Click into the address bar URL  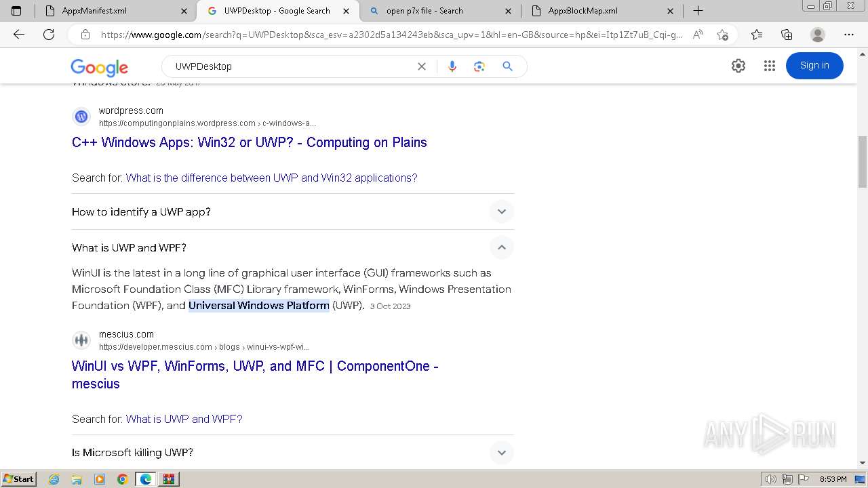pos(391,35)
